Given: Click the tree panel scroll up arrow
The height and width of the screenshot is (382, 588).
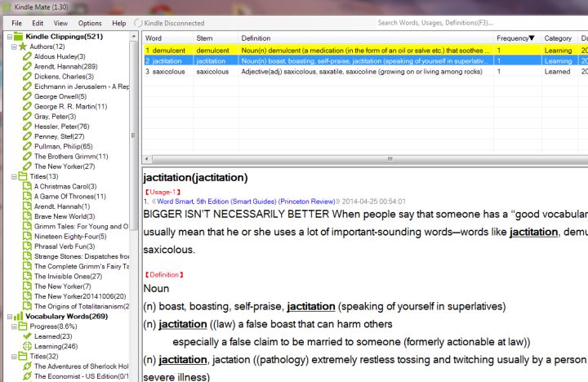Looking at the screenshot, I should pyautogui.click(x=133, y=37).
